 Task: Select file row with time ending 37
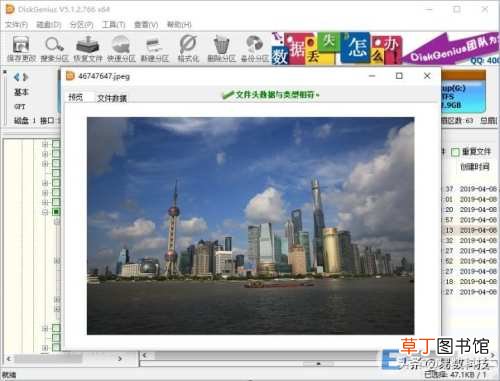point(470,189)
